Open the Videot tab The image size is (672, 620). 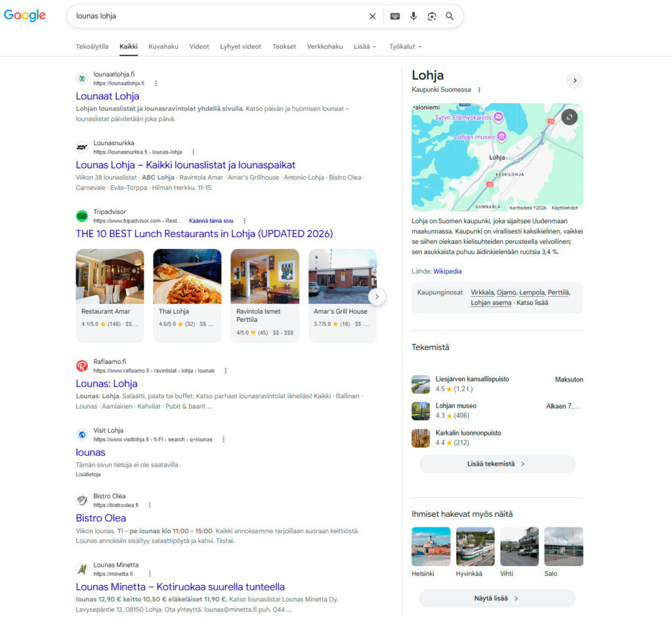(x=199, y=47)
